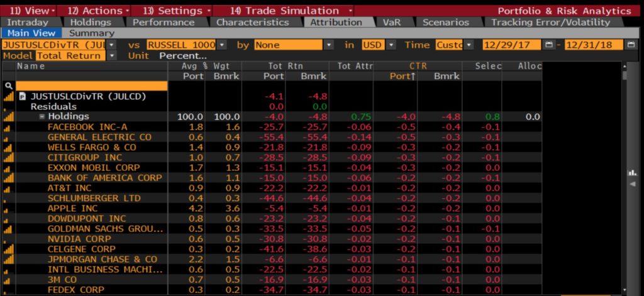Click the JUSTUSLCDivTR portfolio document icon
The width and height of the screenshot is (644, 296).
coord(23,97)
